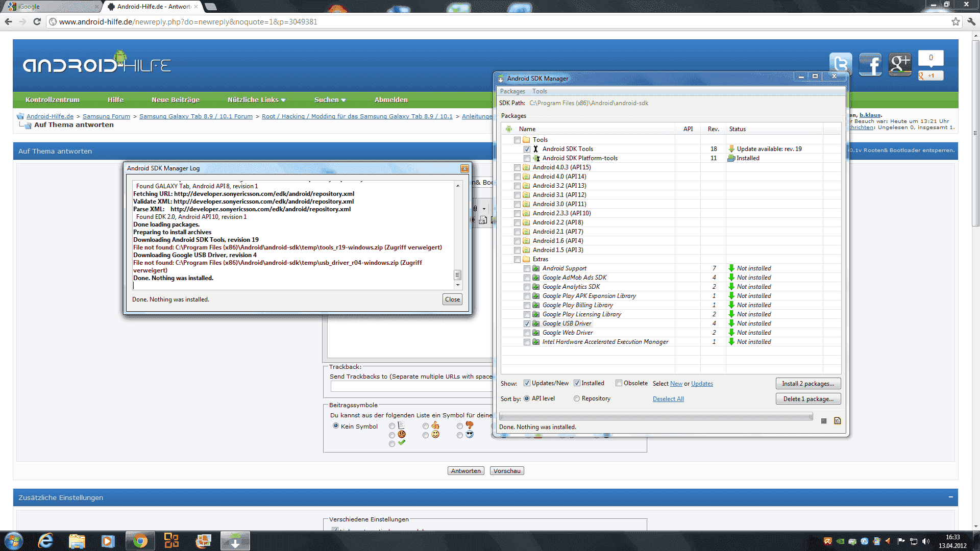The height and width of the screenshot is (551, 980).
Task: Select the yellow smiley post icon
Action: 435,435
